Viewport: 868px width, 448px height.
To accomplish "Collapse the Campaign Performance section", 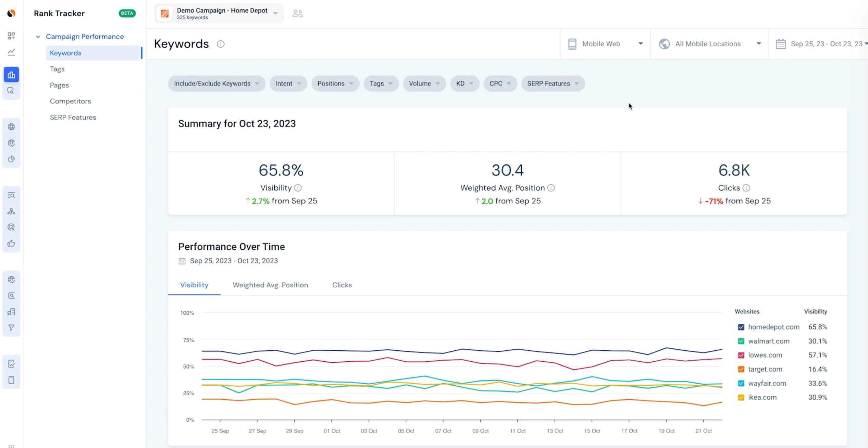I will click(38, 37).
